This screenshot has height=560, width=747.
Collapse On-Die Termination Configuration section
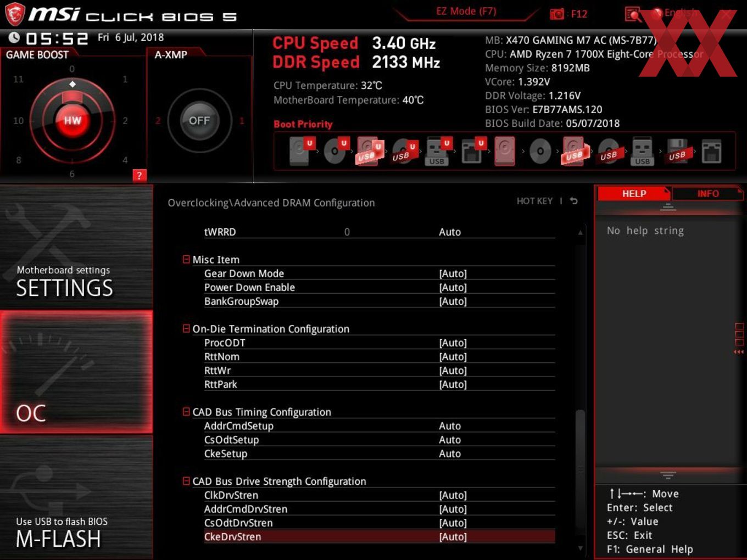(x=186, y=328)
